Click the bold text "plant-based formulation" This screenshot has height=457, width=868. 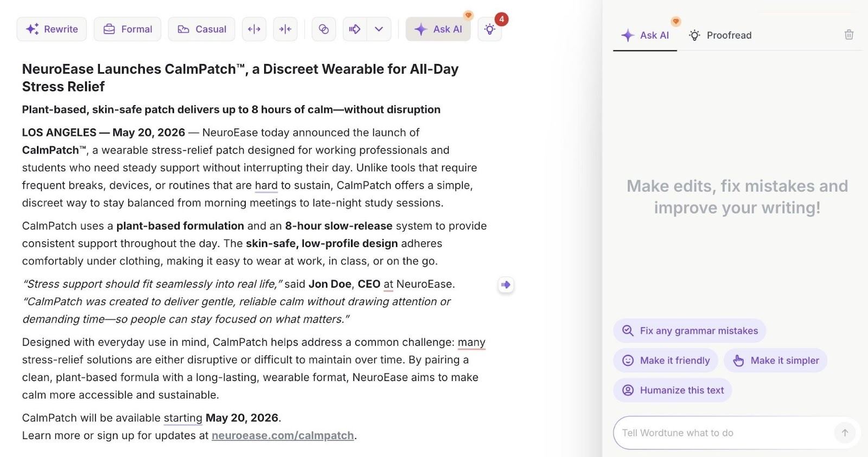pyautogui.click(x=180, y=226)
